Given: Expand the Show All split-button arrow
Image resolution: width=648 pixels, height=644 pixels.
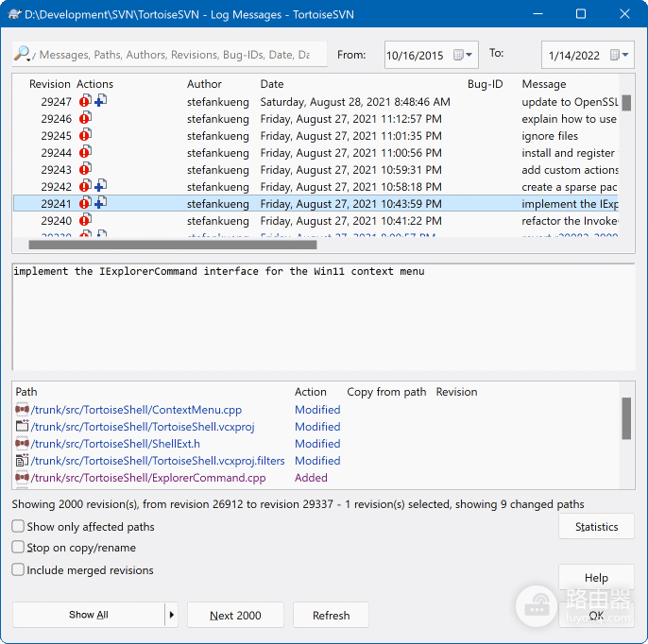Looking at the screenshot, I should point(172,615).
